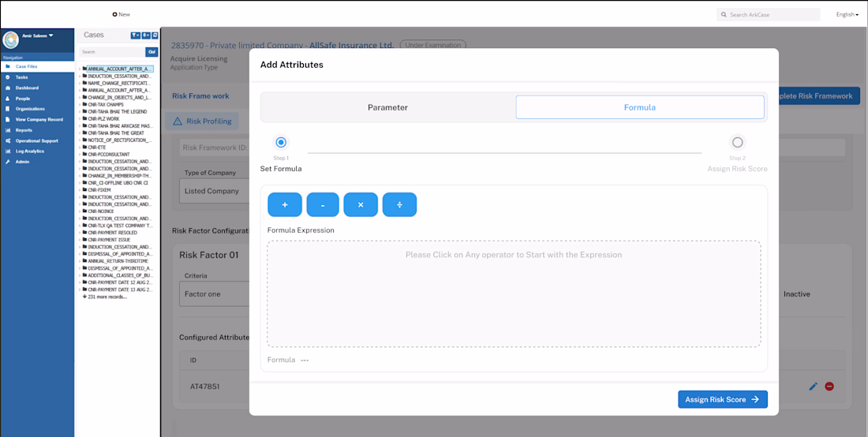Select the Step 1 Set Formula radio

[281, 143]
